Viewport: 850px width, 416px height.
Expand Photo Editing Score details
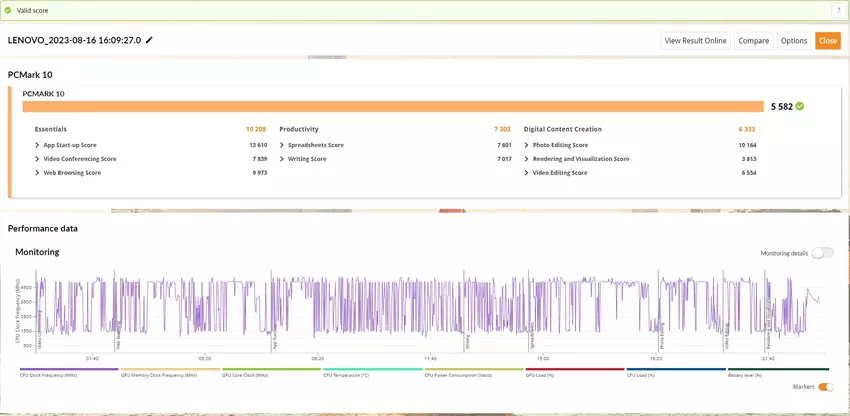(527, 145)
